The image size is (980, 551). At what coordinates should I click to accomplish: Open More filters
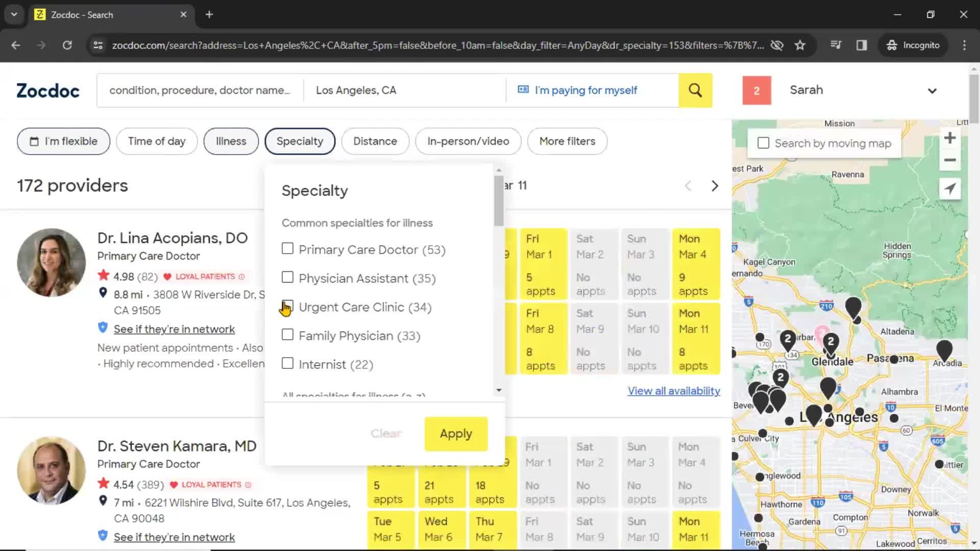pos(567,141)
